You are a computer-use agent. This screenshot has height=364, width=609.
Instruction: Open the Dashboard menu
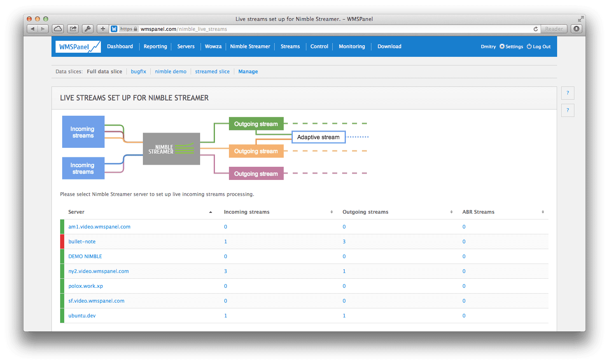(x=120, y=47)
